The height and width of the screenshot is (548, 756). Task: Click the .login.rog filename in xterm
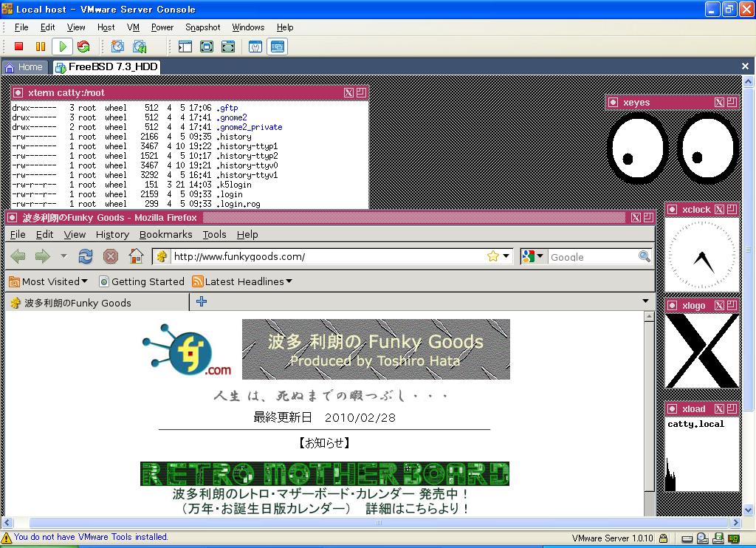point(238,204)
